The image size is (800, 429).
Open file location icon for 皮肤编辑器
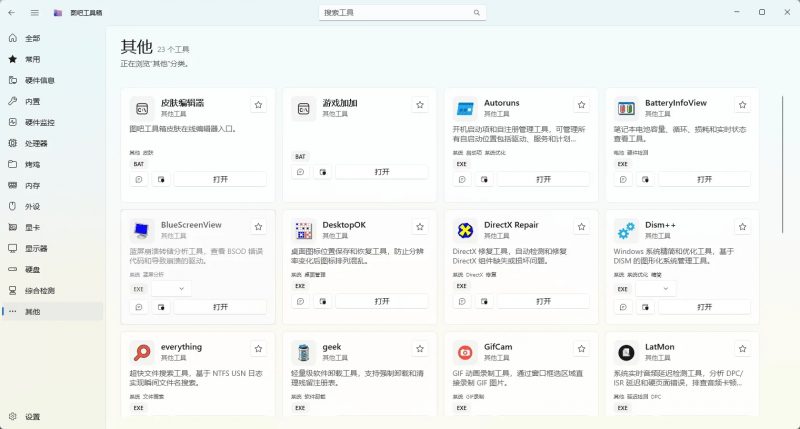pyautogui.click(x=161, y=180)
